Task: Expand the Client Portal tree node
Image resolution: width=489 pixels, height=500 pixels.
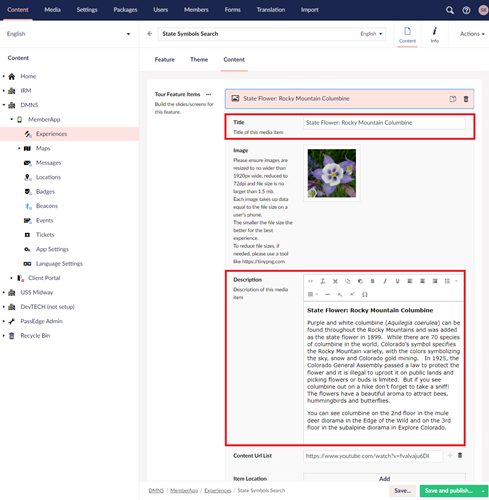Action: [11, 278]
